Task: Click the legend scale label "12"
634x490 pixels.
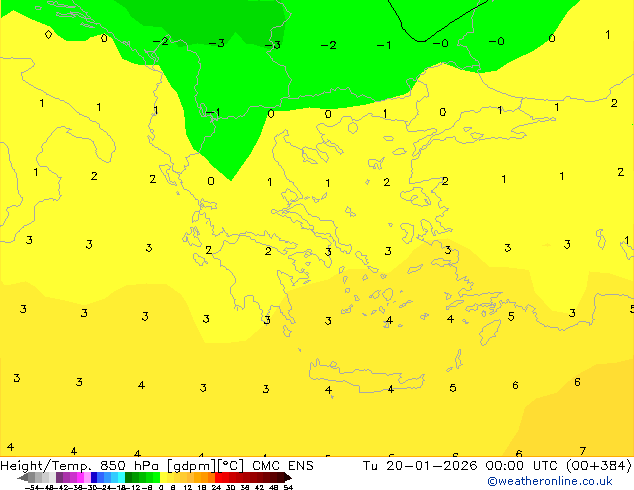Action: (x=188, y=487)
